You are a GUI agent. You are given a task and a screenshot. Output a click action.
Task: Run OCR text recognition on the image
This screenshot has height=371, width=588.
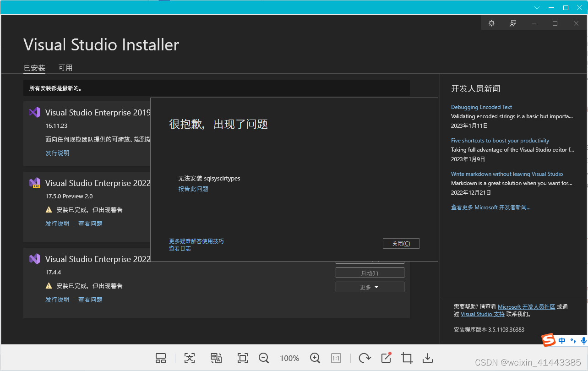[190, 358]
